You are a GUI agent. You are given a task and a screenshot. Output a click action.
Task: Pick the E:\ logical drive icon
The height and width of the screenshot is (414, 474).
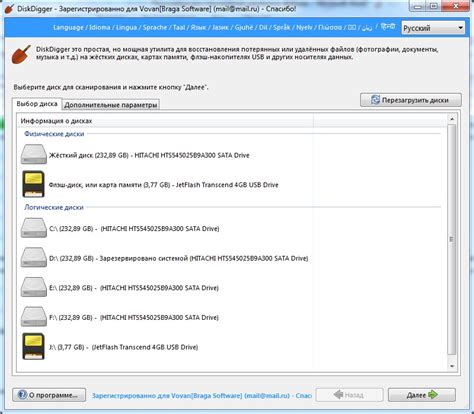pyautogui.click(x=34, y=287)
